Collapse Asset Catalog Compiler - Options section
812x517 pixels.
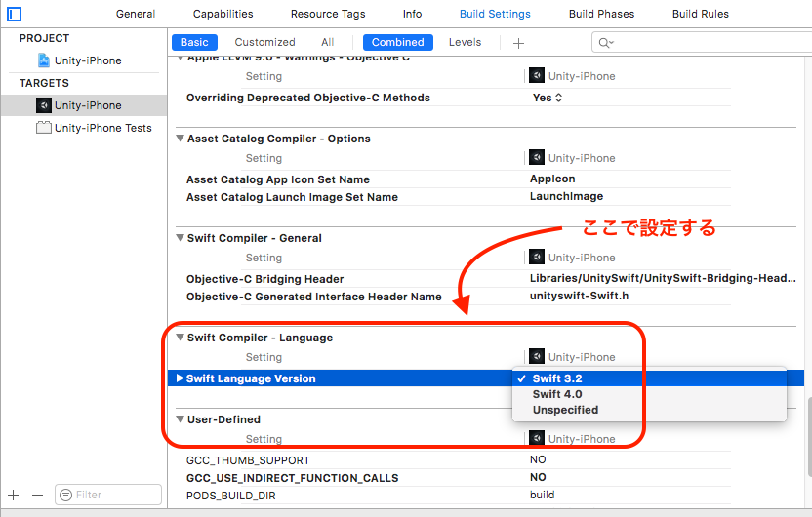click(181, 139)
